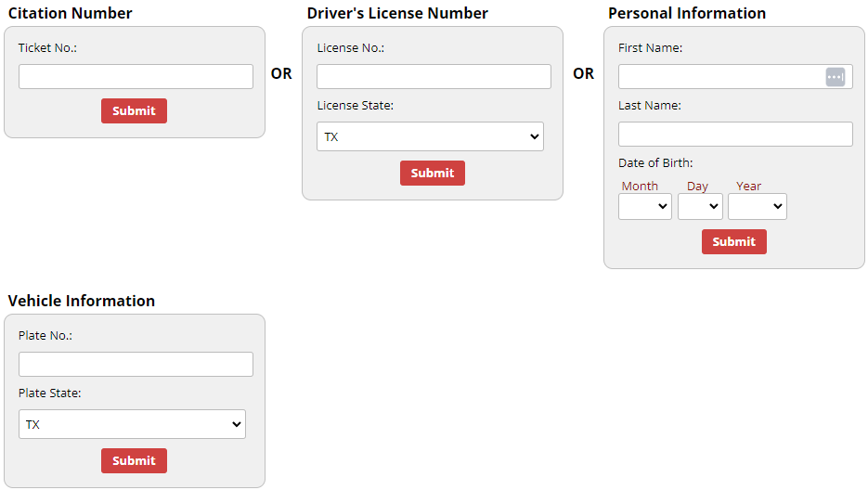Click the Plate State dropdown chevron
The height and width of the screenshot is (503, 868).
click(237, 424)
